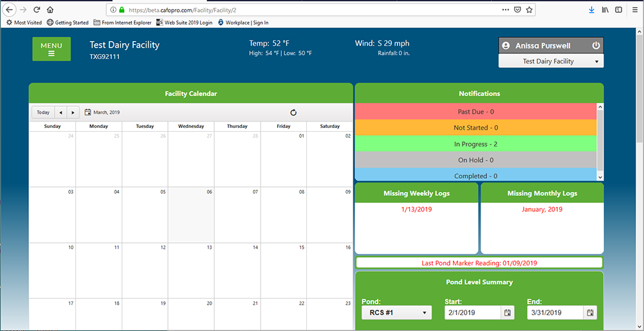The width and height of the screenshot is (644, 331).
Task: Click calendar Today button
Action: [x=43, y=112]
